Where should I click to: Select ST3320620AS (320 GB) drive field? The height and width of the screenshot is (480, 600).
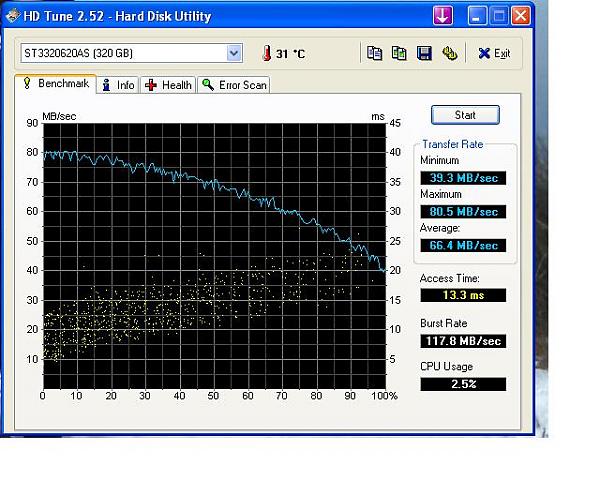point(132,53)
